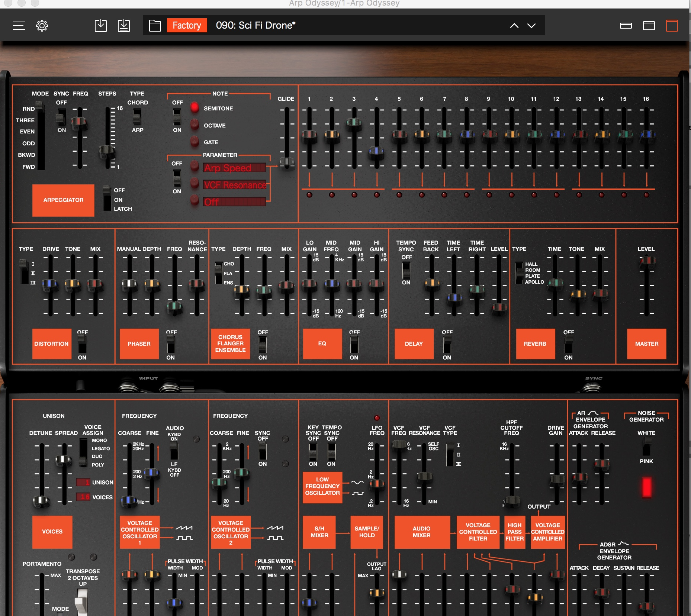Click the save-as preset icon
The height and width of the screenshot is (616, 691).
tap(124, 26)
